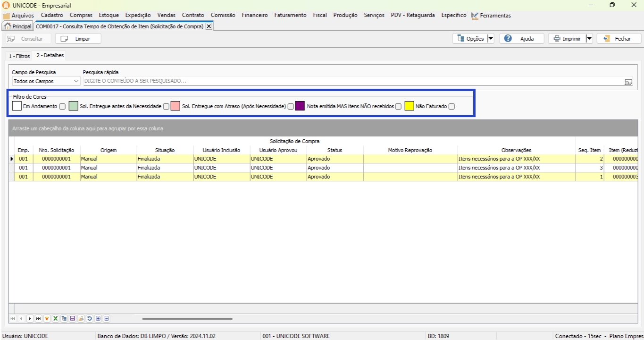Switch to the 1 - Filtros tab
The width and height of the screenshot is (644, 340).
(19, 56)
